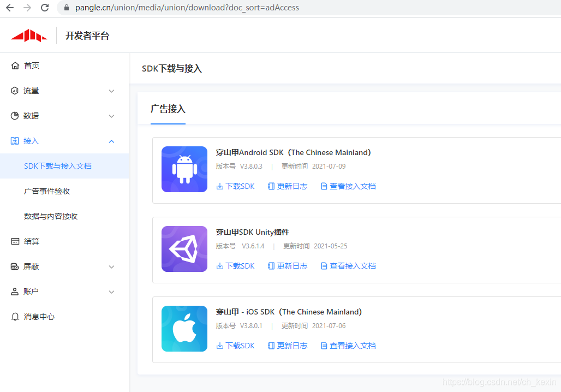Reload the page with refresh icon
This screenshot has height=392, width=561.
coord(45,8)
